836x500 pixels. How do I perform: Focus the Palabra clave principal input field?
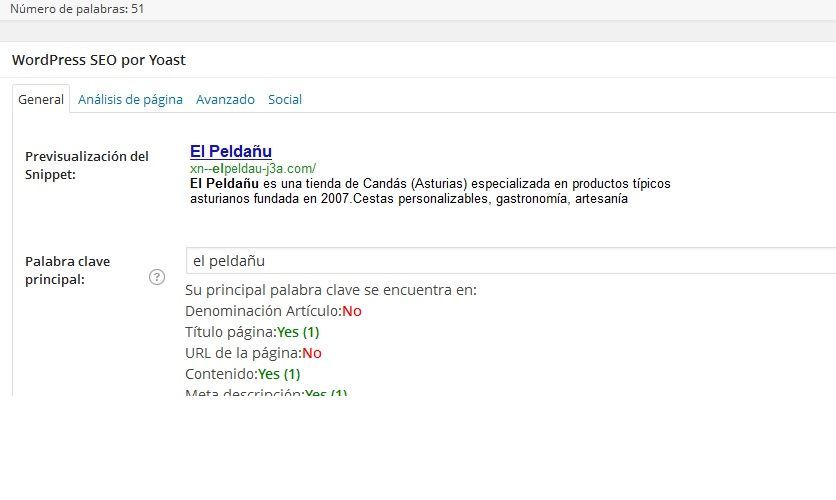click(511, 261)
